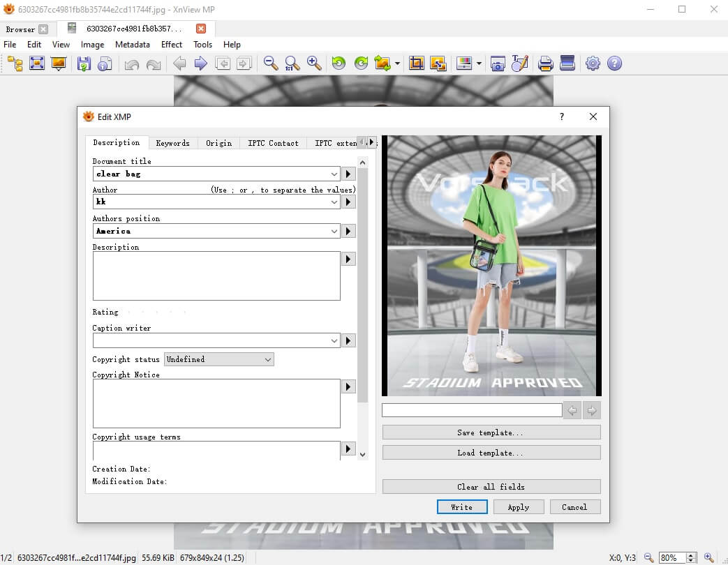Rotate image counter-clockwise icon
This screenshot has width=728, height=565.
[x=339, y=63]
